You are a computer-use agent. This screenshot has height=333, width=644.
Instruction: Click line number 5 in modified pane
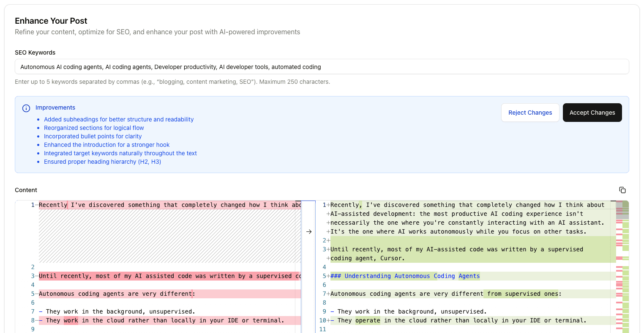[x=324, y=276]
